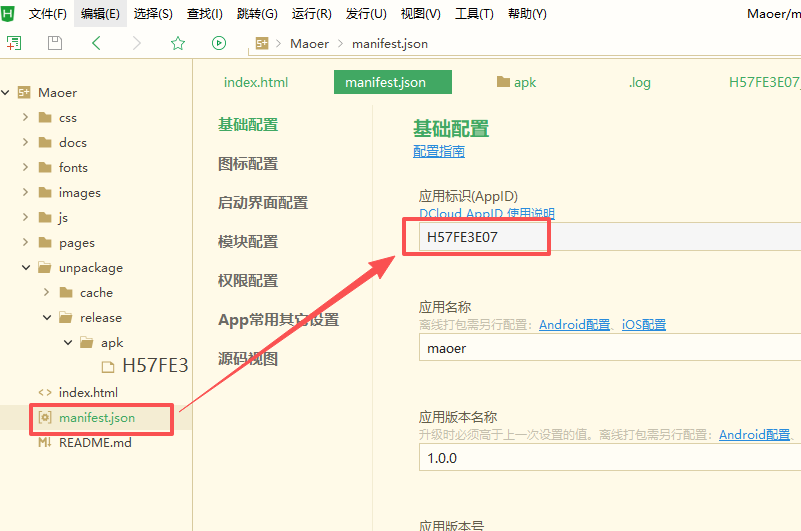
Task: Click the index.html file icon in tree
Action: point(45,393)
